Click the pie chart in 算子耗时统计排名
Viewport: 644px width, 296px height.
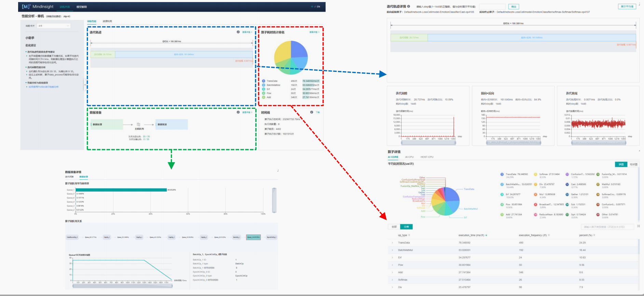coord(291,58)
